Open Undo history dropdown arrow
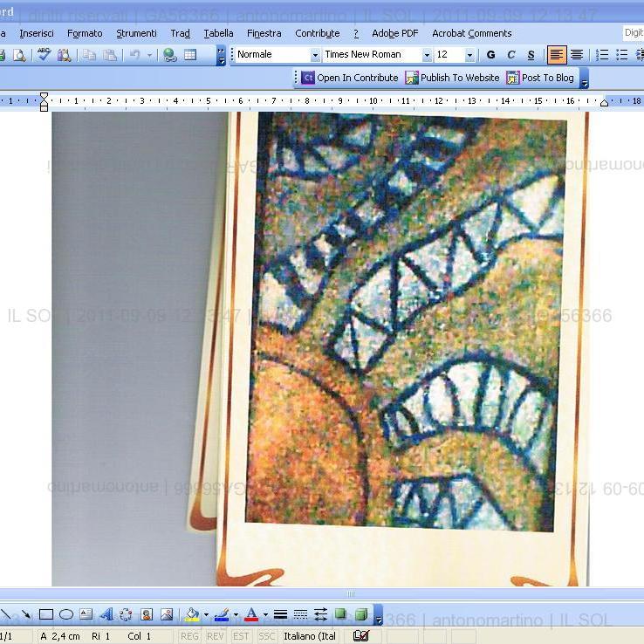Screen dimensions: 644x644 click(150, 55)
